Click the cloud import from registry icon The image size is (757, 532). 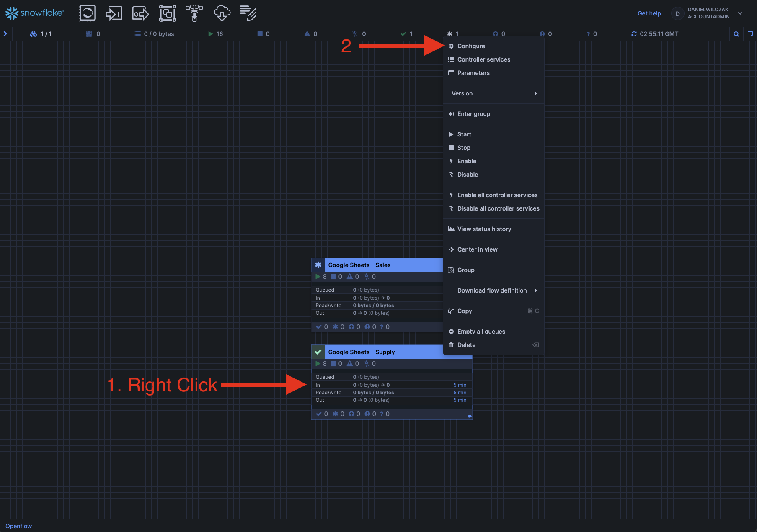coord(222,13)
